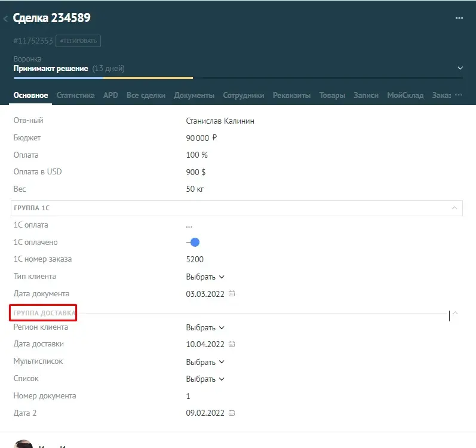Open the calendar icon for Дата доставки
The width and height of the screenshot is (476, 448).
(x=232, y=344)
